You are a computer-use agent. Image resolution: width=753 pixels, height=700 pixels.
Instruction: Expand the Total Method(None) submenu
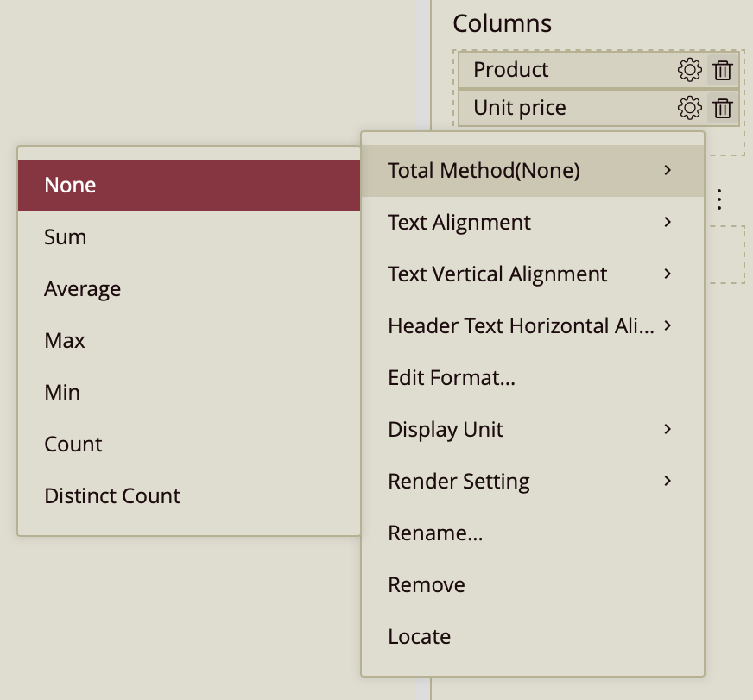[x=531, y=171]
